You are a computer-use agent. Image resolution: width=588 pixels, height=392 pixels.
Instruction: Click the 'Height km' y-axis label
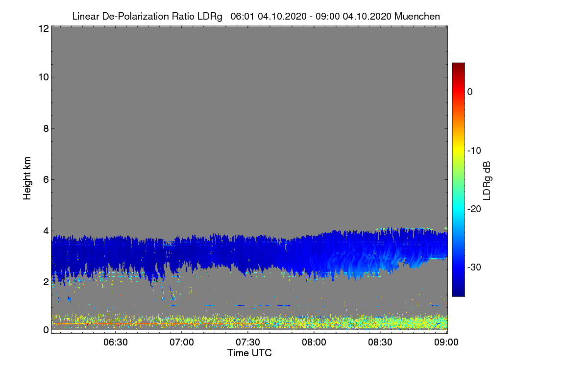[x=27, y=179]
